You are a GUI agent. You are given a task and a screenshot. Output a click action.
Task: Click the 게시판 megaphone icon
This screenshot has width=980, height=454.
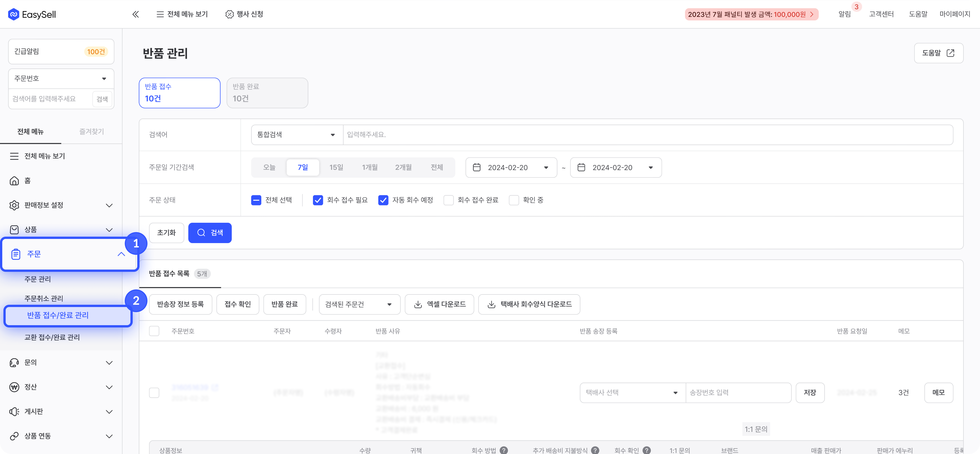(14, 412)
